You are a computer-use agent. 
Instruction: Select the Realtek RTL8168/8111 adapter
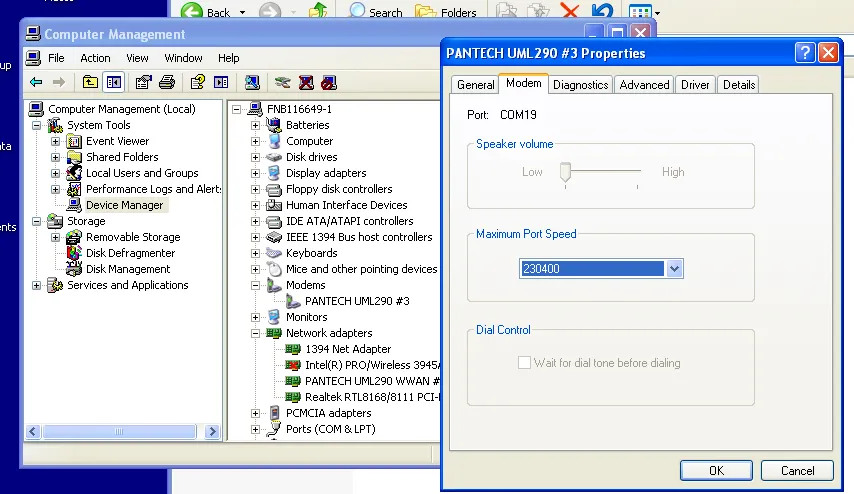[373, 397]
